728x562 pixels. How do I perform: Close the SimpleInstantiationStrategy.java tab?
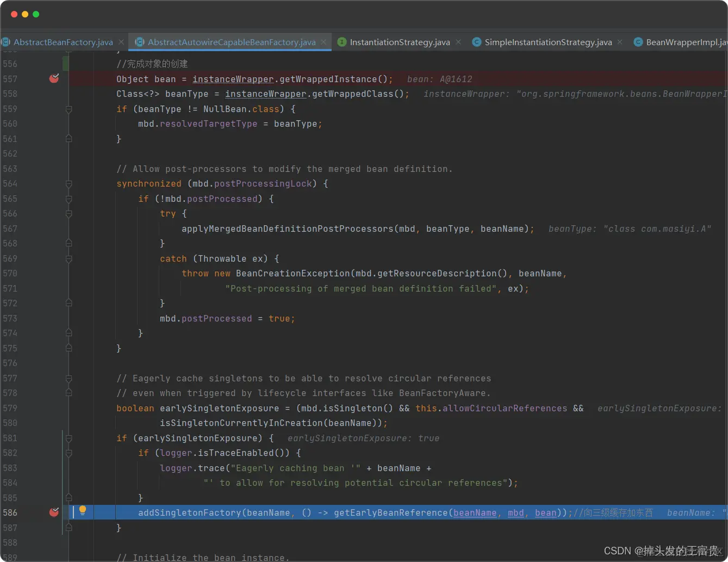coord(620,42)
